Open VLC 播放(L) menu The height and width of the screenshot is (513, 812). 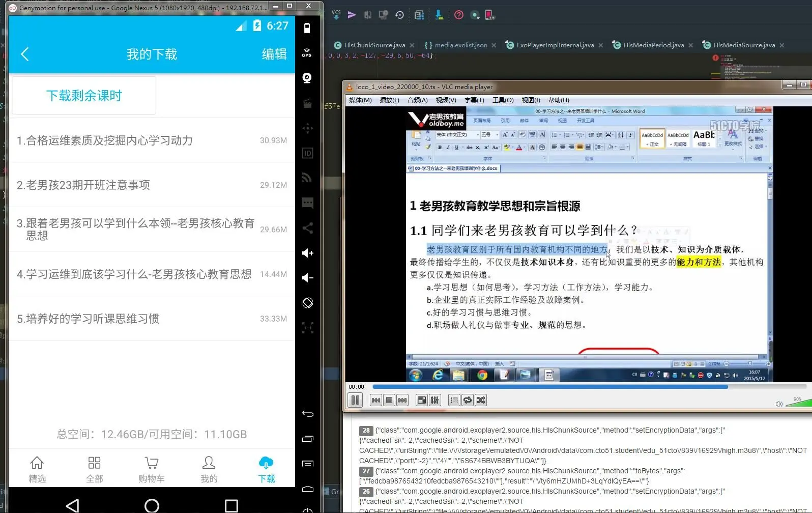pos(389,100)
